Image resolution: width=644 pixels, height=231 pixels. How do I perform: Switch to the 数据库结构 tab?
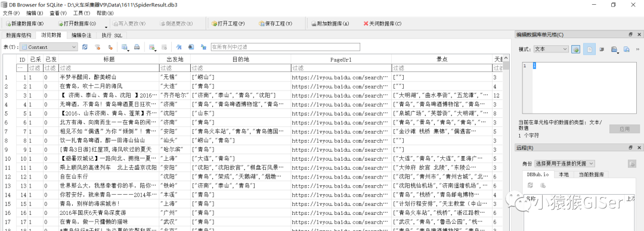coord(18,35)
